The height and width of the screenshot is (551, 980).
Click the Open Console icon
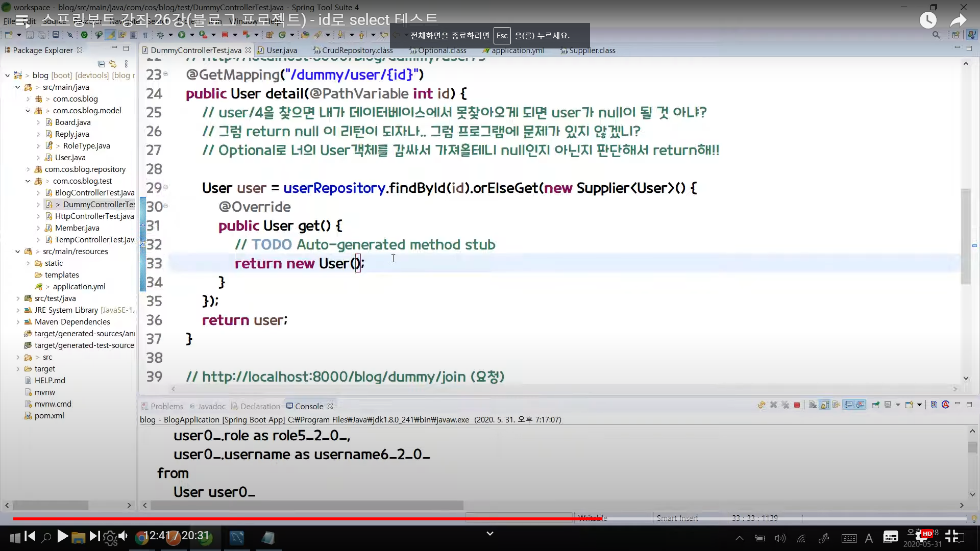[909, 405]
